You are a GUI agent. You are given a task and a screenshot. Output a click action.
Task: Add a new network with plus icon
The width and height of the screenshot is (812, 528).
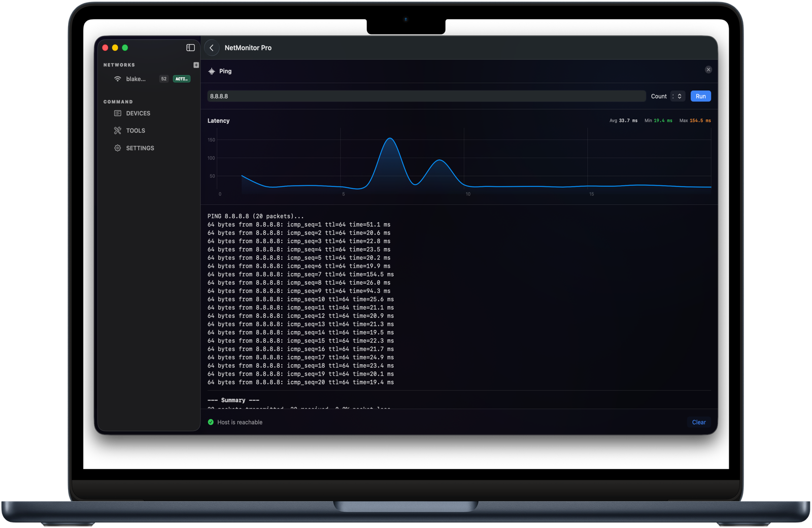[x=196, y=65]
